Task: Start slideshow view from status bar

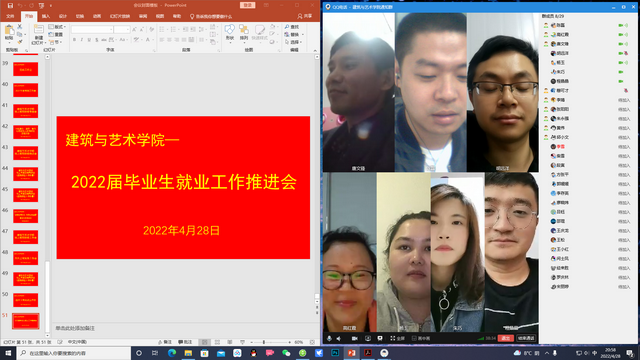Action: (x=242, y=342)
